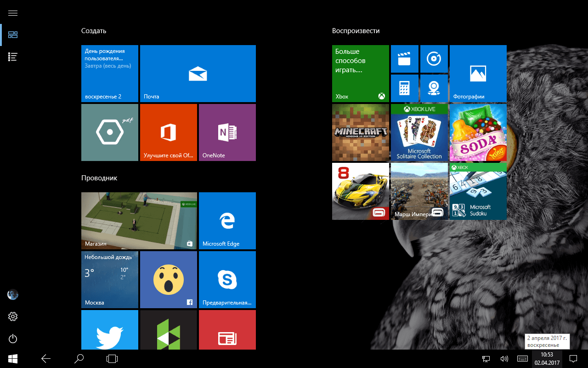The height and width of the screenshot is (368, 588).
Task: Open the touch keyboard icon
Action: [522, 359]
